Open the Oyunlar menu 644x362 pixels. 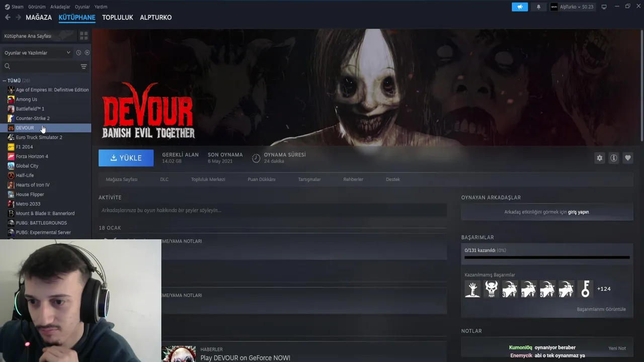82,7
